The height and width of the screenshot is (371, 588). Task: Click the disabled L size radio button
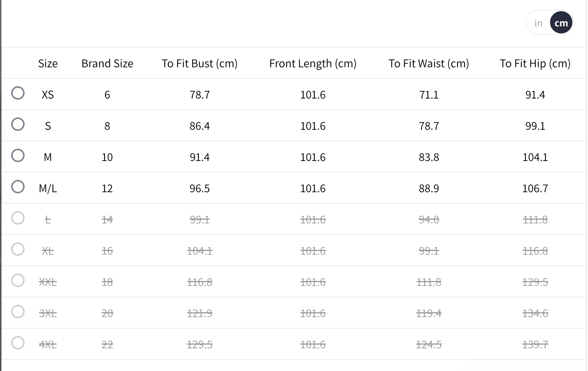pos(18,218)
